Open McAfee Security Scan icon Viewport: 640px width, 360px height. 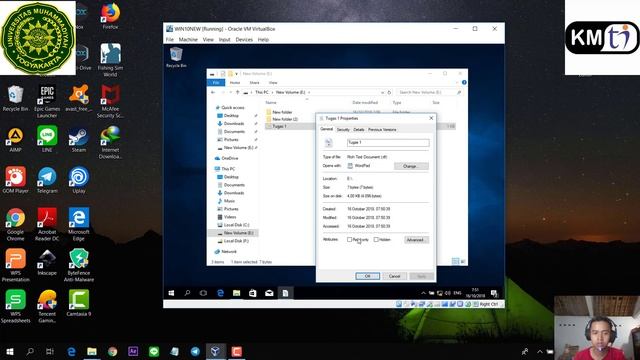coord(110,101)
